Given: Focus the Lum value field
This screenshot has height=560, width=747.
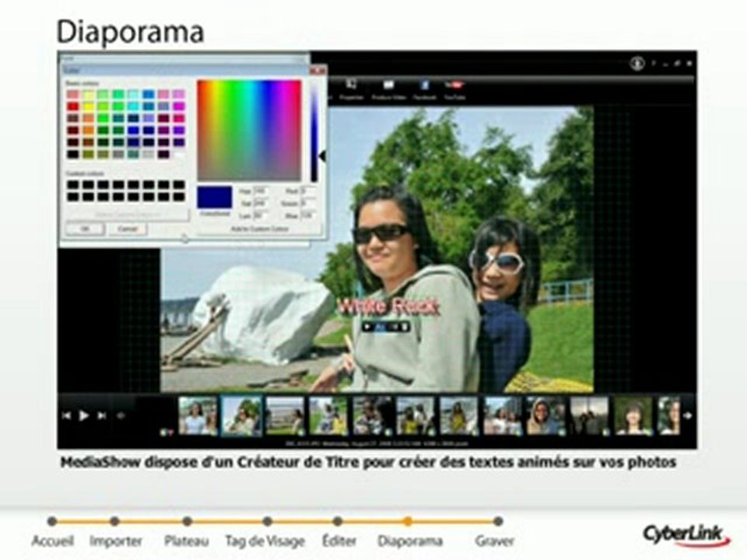Looking at the screenshot, I should pyautogui.click(x=261, y=215).
